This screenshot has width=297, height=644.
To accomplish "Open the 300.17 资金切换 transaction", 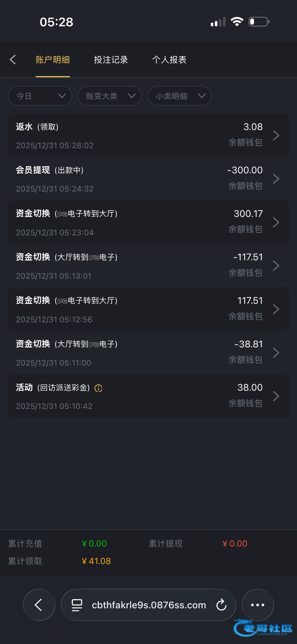I will pos(148,222).
